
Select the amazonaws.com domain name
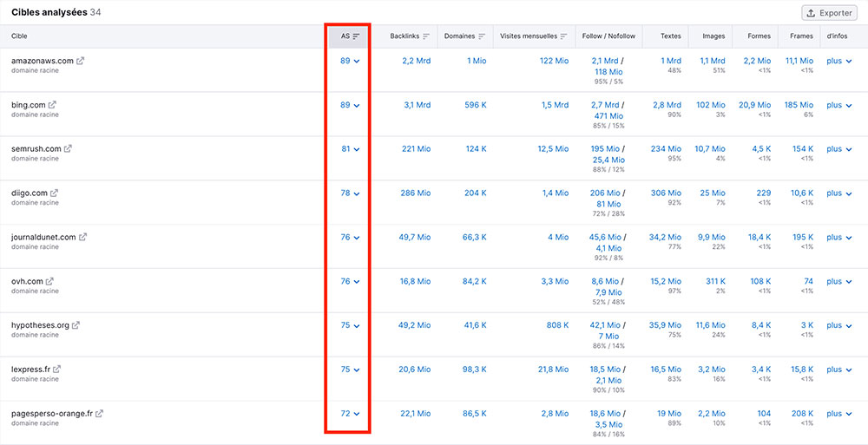point(43,61)
